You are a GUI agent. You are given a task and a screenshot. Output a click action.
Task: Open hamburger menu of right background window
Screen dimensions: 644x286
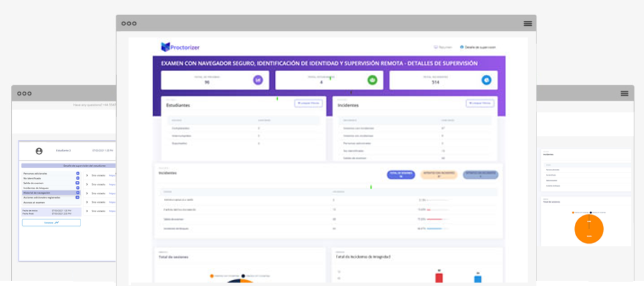point(625,93)
